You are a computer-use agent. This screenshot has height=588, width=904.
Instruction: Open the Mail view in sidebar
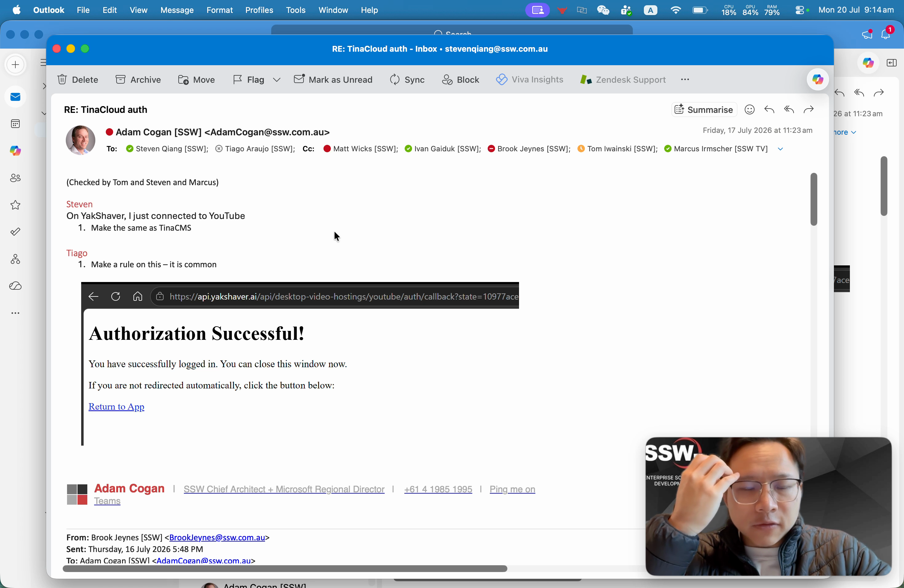16,97
